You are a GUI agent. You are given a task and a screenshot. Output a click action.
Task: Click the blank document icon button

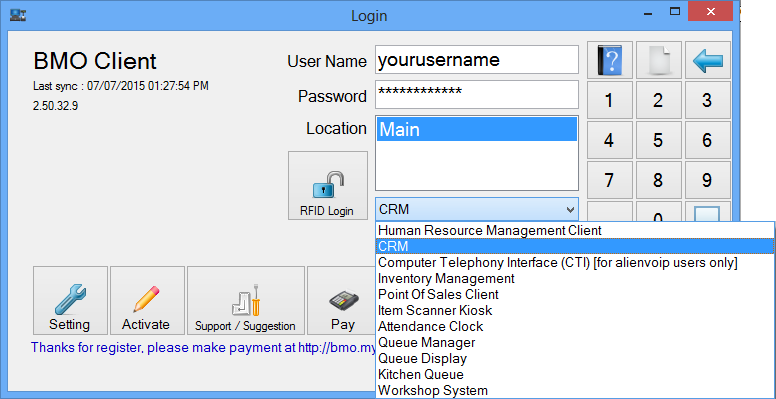click(658, 60)
